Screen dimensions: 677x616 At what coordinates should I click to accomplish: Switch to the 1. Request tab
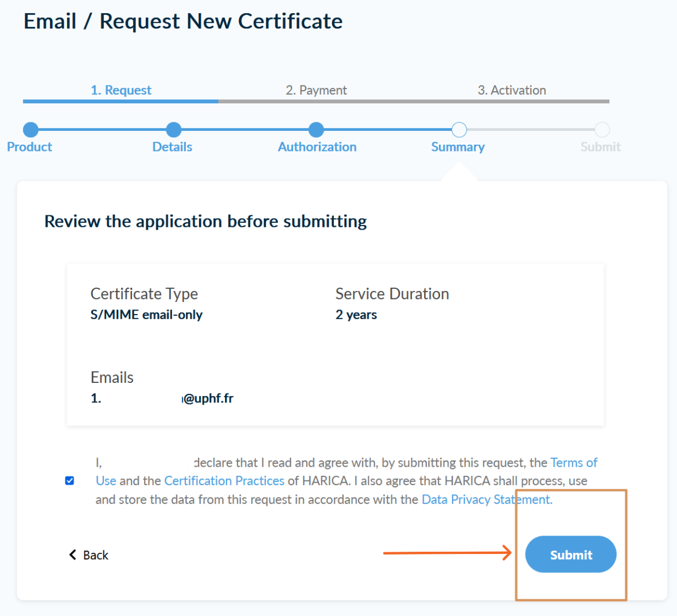point(121,90)
